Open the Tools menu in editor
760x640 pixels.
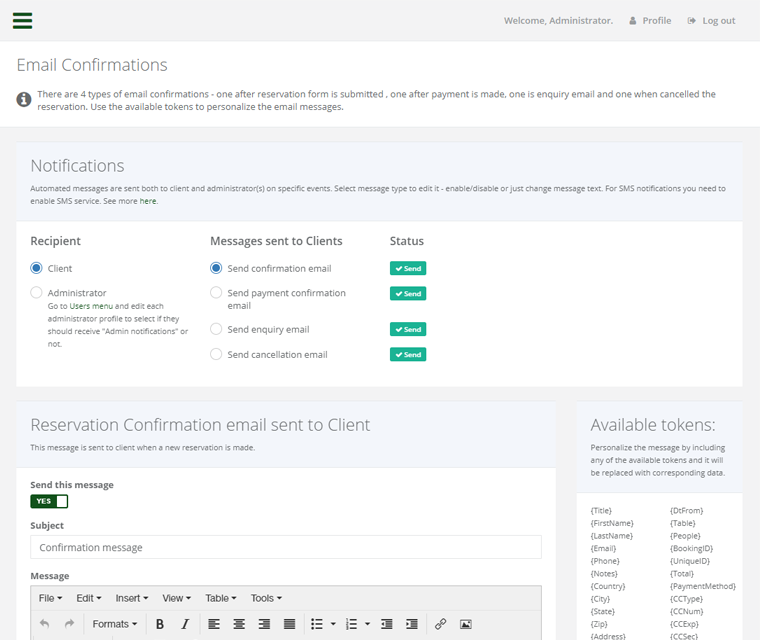click(x=266, y=598)
